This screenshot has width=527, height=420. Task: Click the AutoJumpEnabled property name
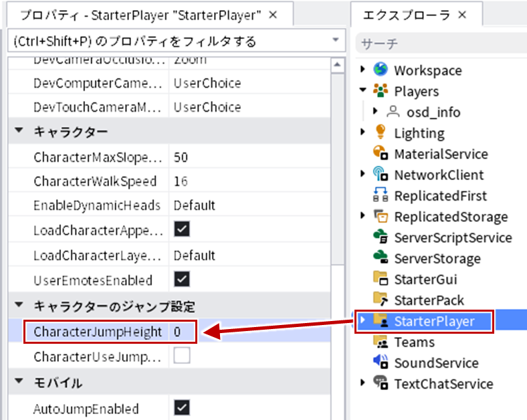point(86,409)
